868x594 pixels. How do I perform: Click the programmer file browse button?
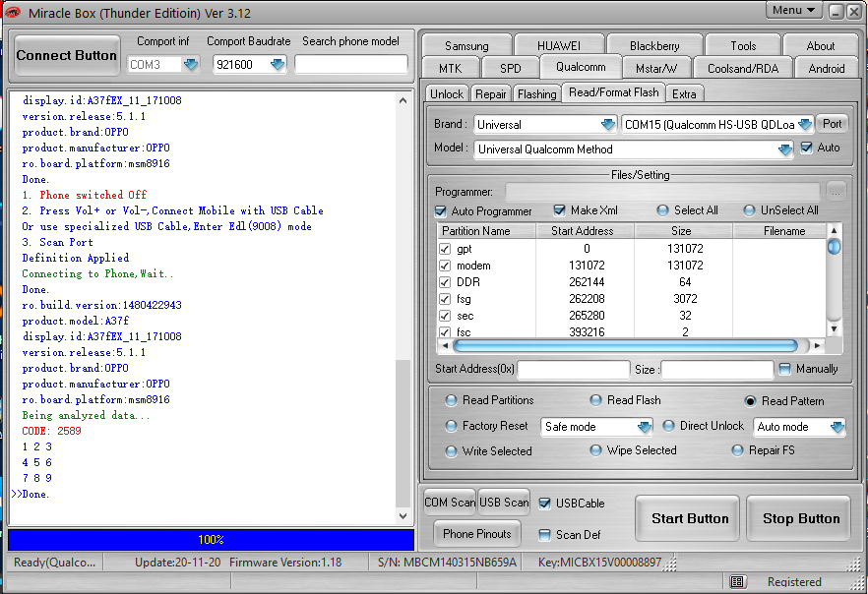[836, 192]
